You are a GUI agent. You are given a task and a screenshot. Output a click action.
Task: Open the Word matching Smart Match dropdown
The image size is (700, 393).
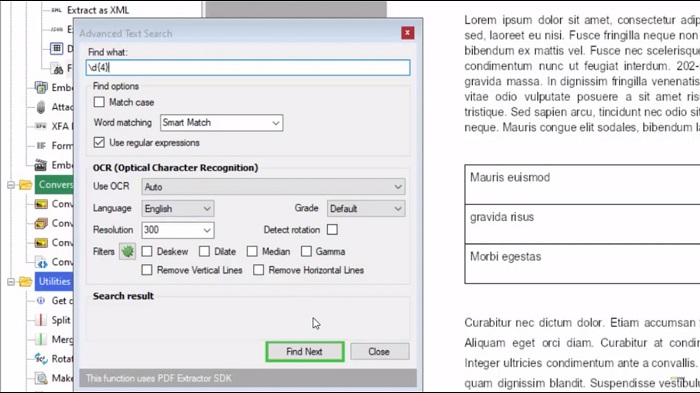(221, 123)
